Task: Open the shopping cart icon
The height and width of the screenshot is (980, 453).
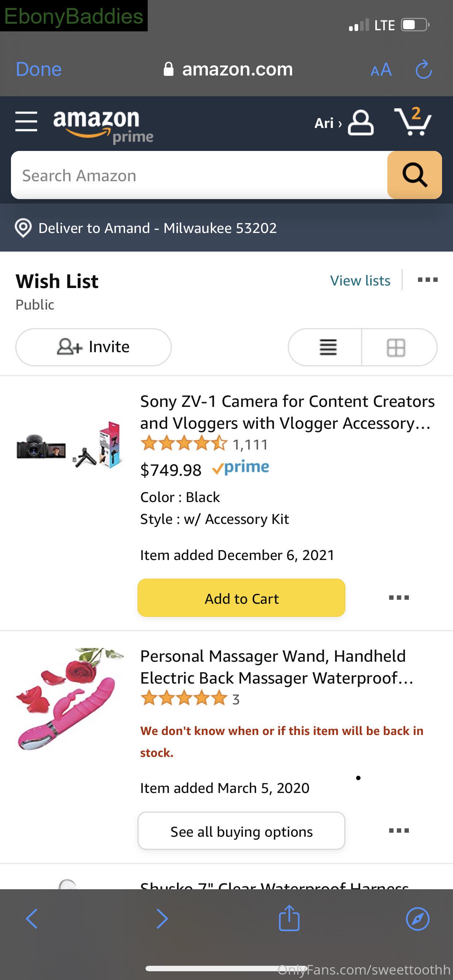Action: coord(413,121)
